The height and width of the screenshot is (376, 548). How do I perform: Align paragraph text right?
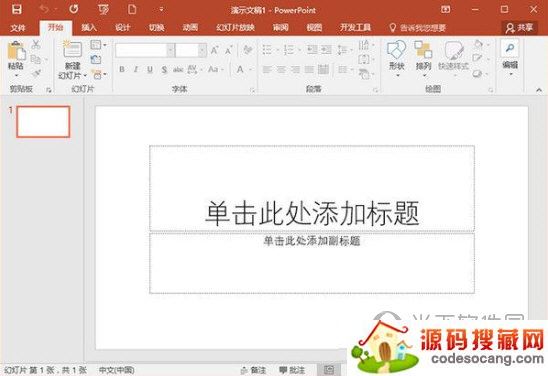[x=295, y=70]
